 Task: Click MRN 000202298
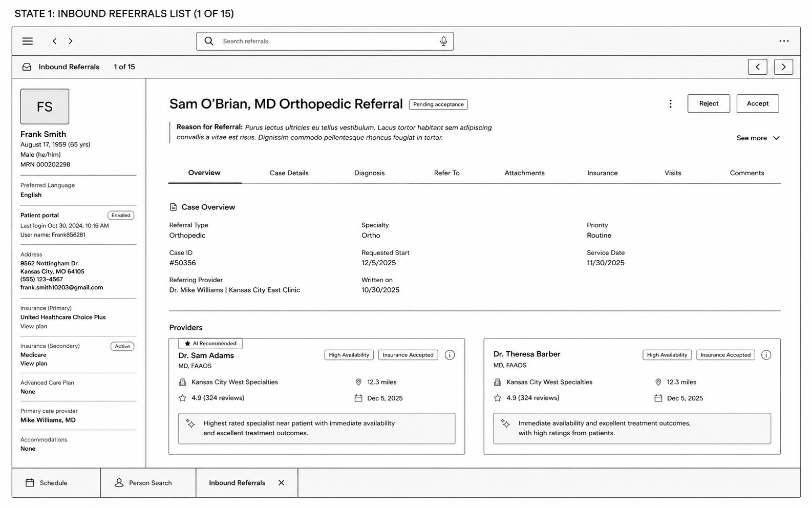(46, 164)
